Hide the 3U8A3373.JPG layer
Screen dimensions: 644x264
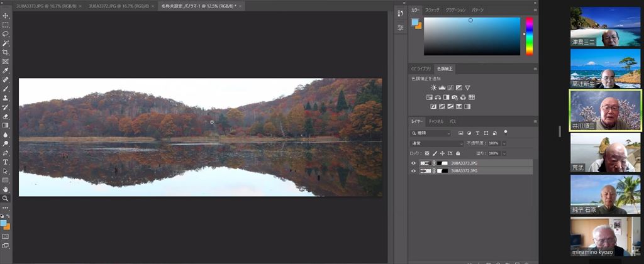pyautogui.click(x=414, y=163)
